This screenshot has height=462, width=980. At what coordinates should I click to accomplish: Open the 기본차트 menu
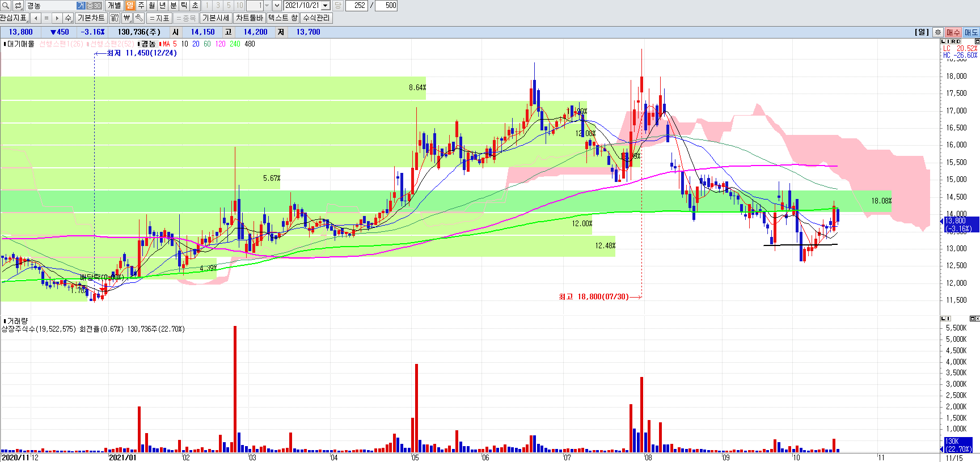pyautogui.click(x=91, y=18)
